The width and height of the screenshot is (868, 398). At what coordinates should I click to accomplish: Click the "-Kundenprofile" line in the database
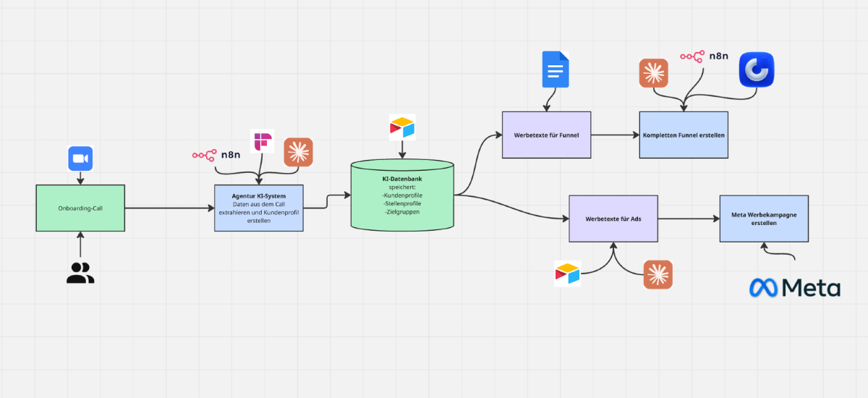click(403, 195)
